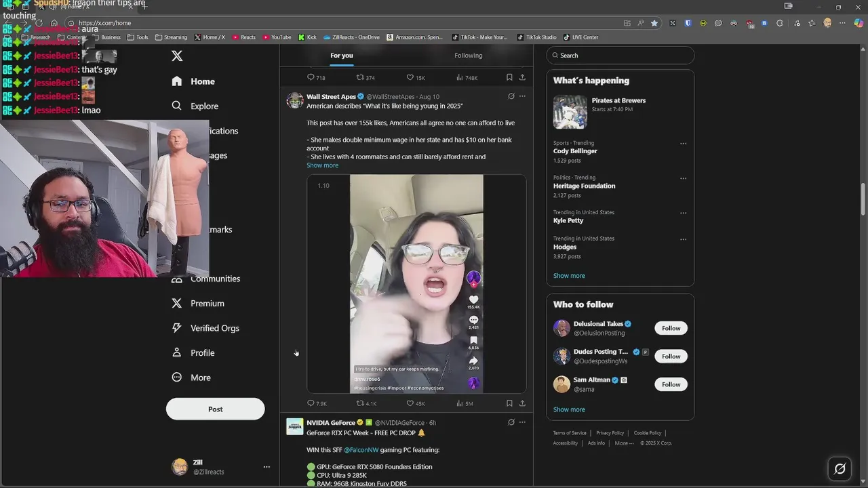Screen dimensions: 868x488
Task: Repost the post with 374 reposts
Action: 366,78
